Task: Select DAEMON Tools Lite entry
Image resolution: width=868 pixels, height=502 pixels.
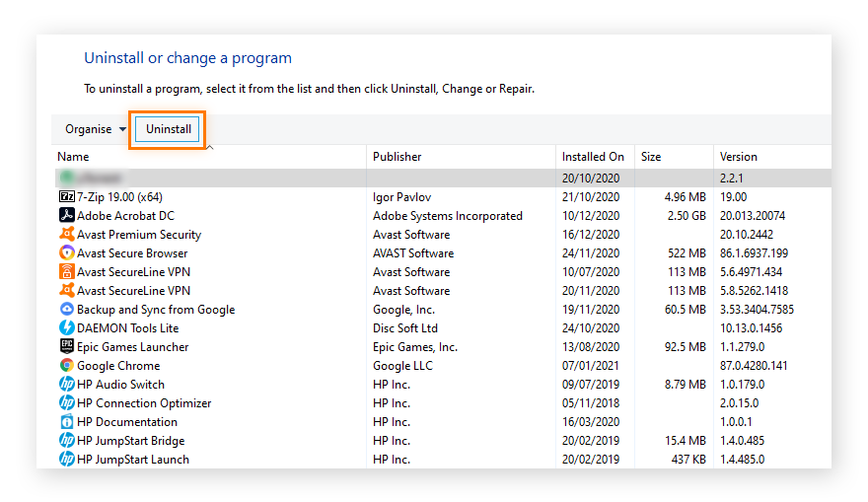Action: click(x=443, y=327)
